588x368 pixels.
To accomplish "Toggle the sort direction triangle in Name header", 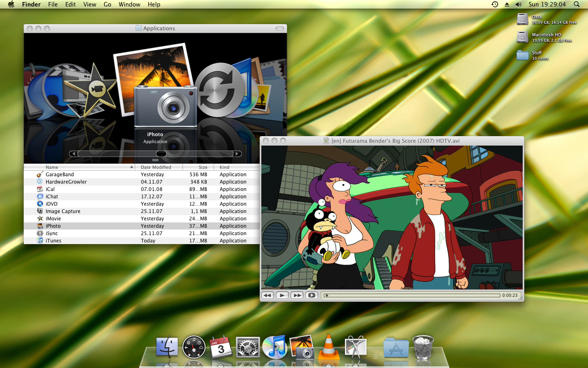I will point(131,167).
